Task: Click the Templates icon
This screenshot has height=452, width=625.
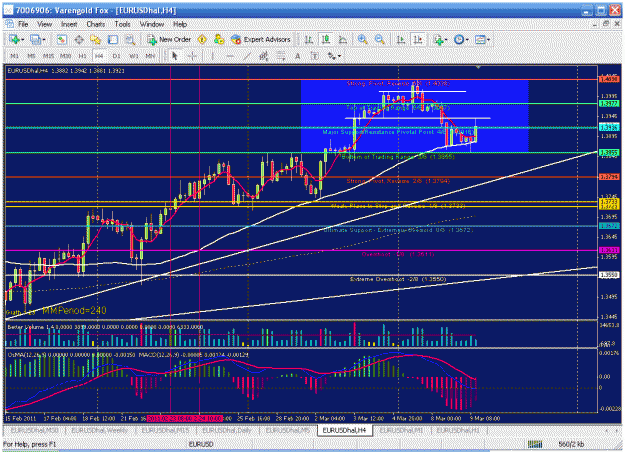Action: pos(480,39)
